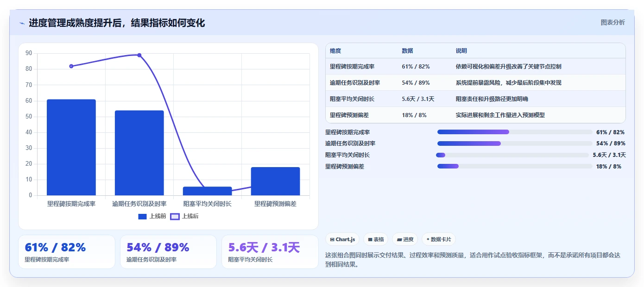The width and height of the screenshot is (644, 287).
Task: Click table cell 逾期任务识别及时率
Action: 355,83
